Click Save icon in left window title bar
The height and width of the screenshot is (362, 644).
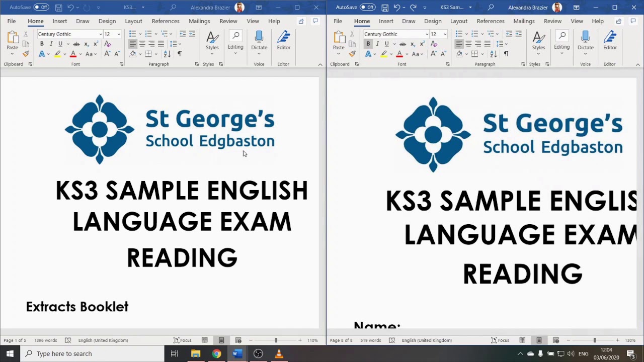click(58, 8)
